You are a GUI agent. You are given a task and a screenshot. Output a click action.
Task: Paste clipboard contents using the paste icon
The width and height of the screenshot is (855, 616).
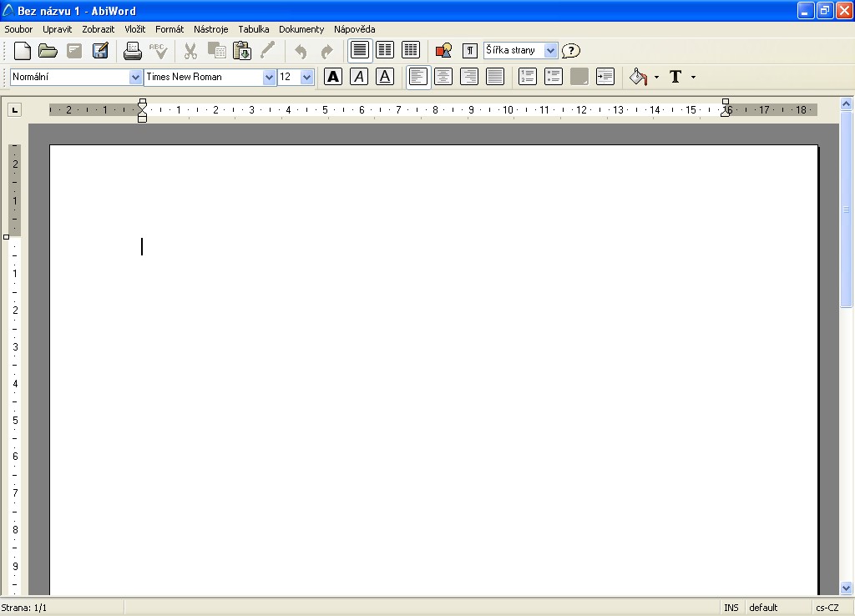(x=241, y=51)
